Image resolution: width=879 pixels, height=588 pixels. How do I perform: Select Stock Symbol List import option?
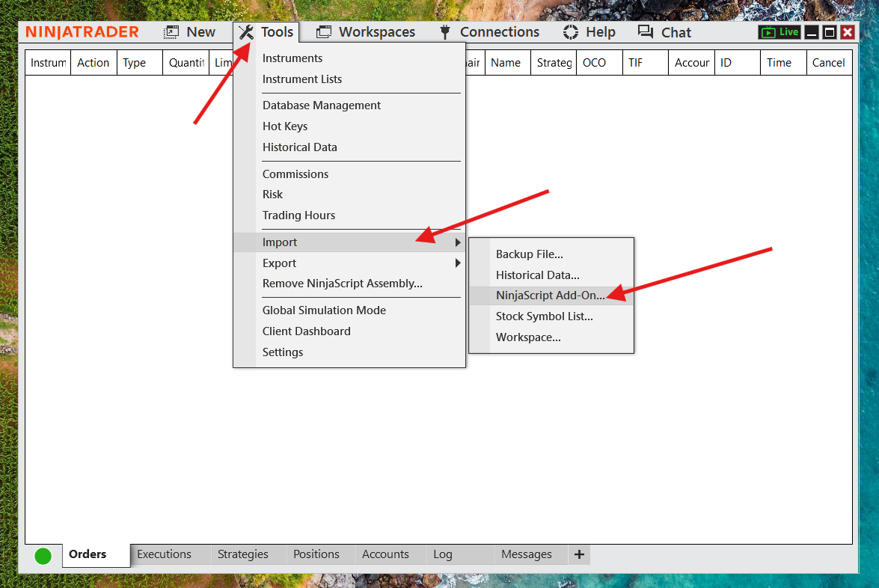tap(551, 316)
